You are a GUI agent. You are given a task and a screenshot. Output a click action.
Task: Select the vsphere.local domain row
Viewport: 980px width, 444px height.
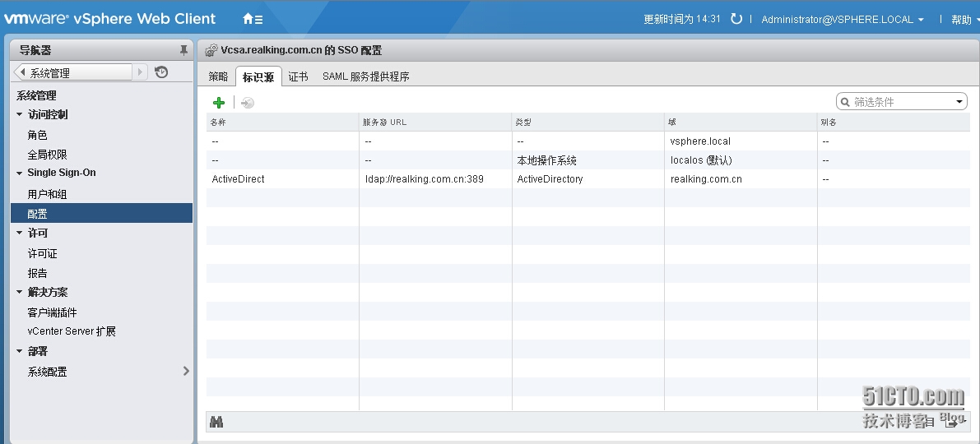588,141
